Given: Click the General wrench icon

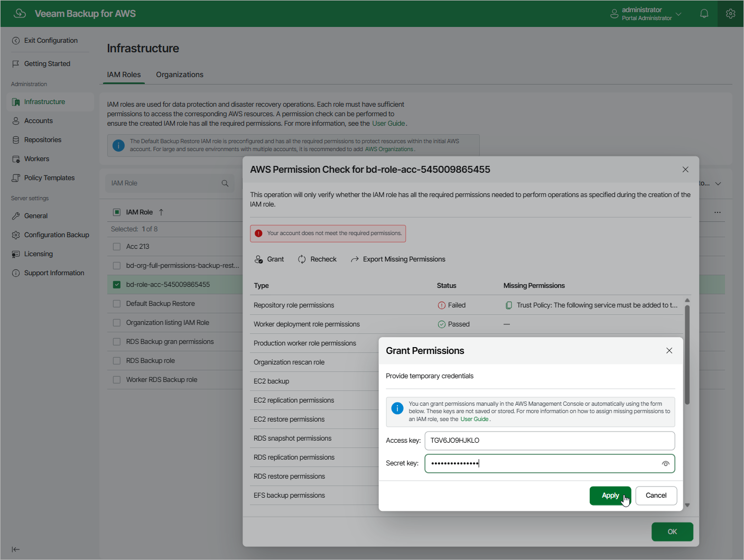Looking at the screenshot, I should click(x=16, y=216).
